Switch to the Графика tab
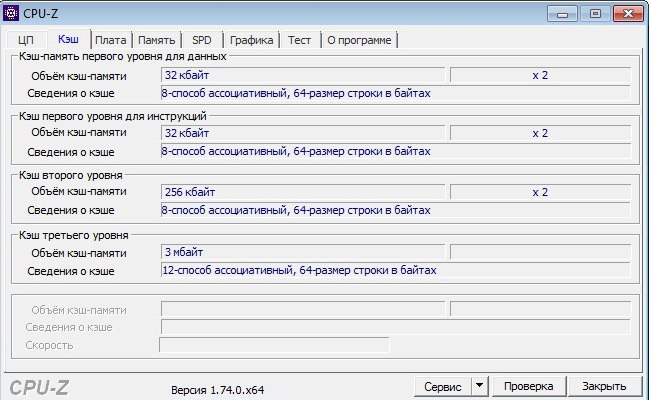 click(x=251, y=39)
